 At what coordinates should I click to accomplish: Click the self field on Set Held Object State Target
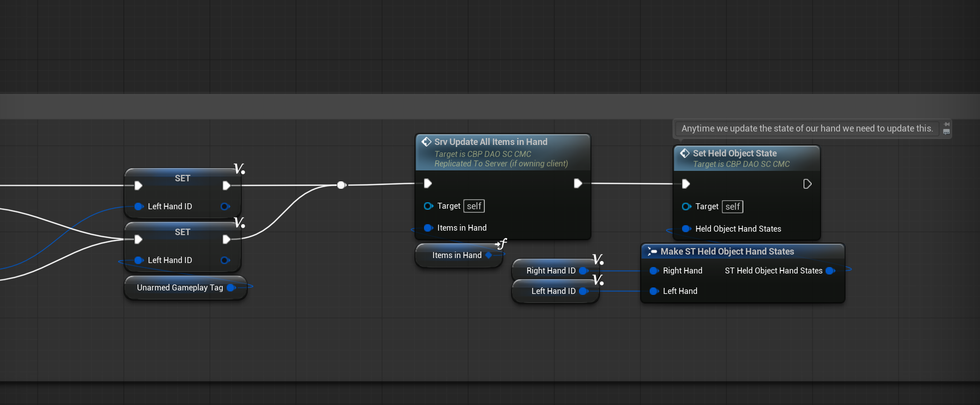(732, 207)
